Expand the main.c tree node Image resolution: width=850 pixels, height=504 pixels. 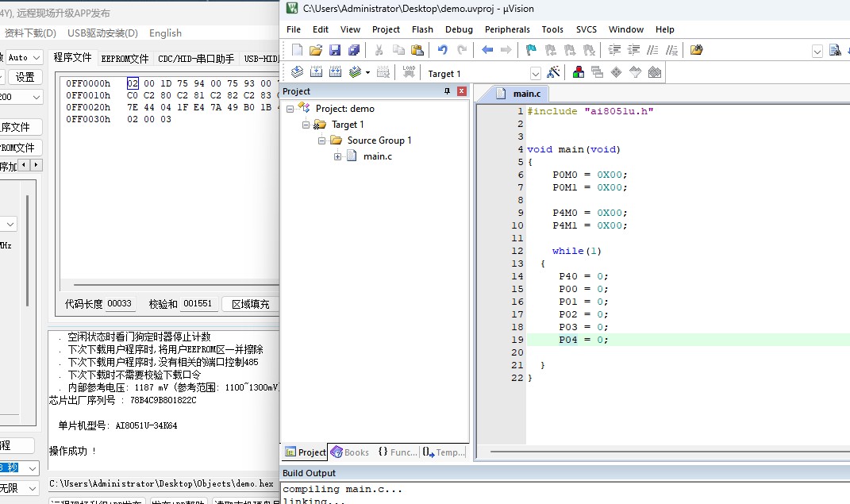click(338, 156)
